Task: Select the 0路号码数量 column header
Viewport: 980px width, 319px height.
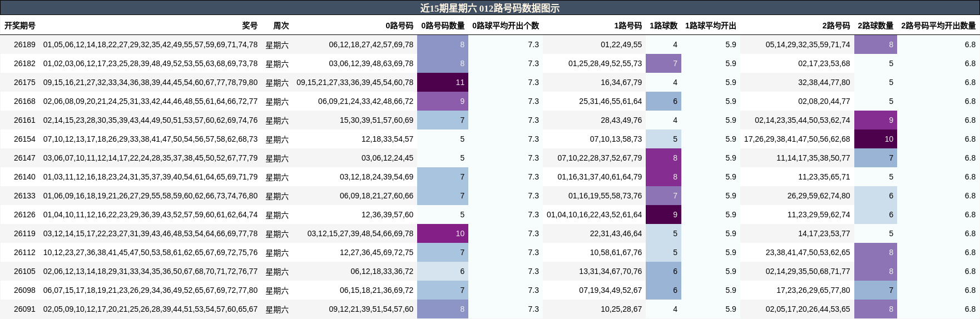Action: (443, 26)
